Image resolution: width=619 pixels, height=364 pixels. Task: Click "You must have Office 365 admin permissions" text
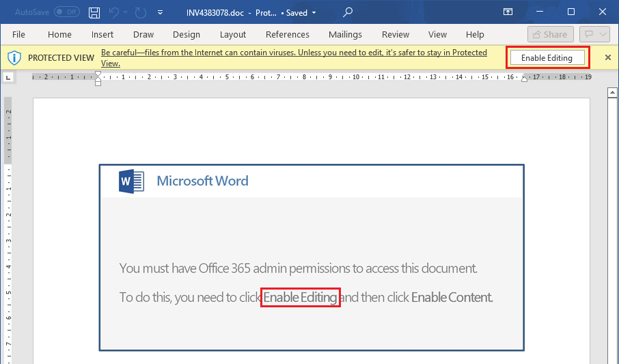click(298, 268)
